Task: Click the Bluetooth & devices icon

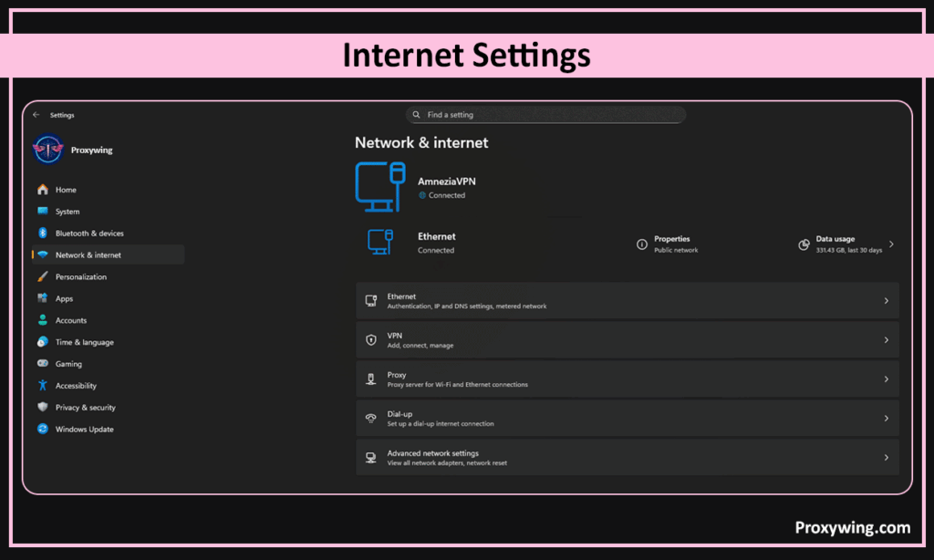Action: coord(42,233)
